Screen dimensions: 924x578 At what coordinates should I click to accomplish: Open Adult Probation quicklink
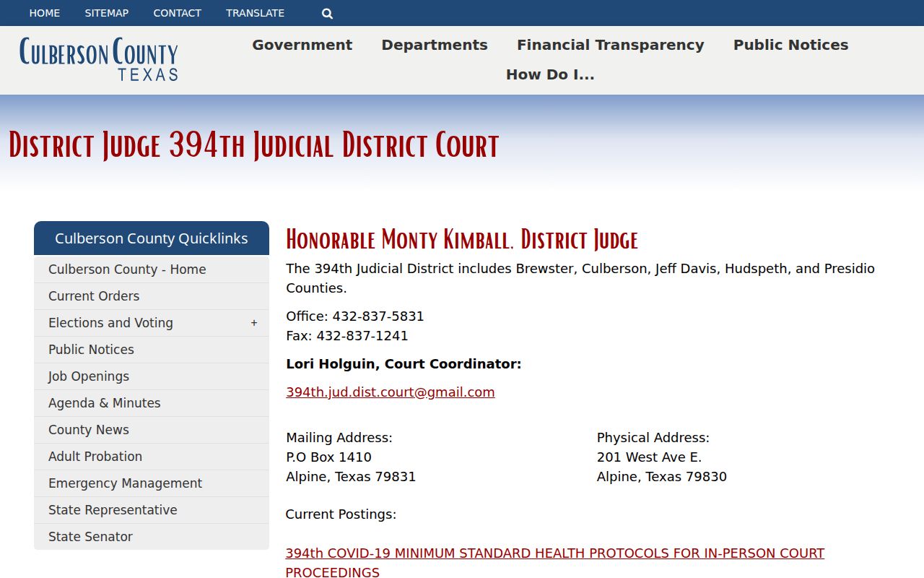click(152, 457)
